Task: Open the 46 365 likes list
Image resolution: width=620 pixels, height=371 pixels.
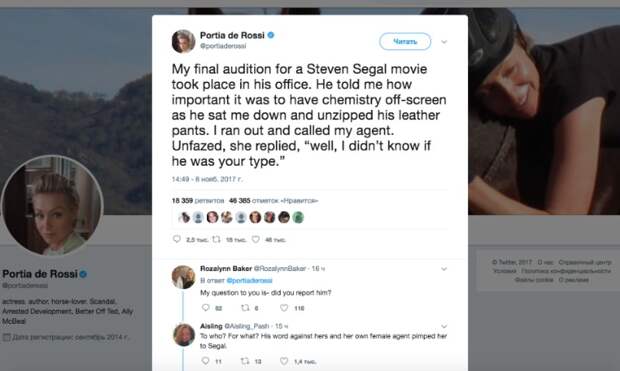Action: pos(274,201)
